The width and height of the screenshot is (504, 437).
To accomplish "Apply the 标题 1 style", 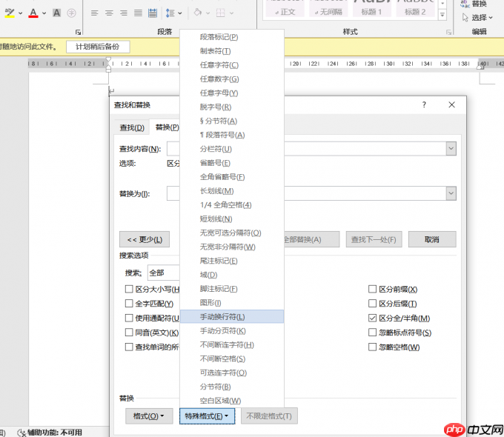I will [x=372, y=8].
